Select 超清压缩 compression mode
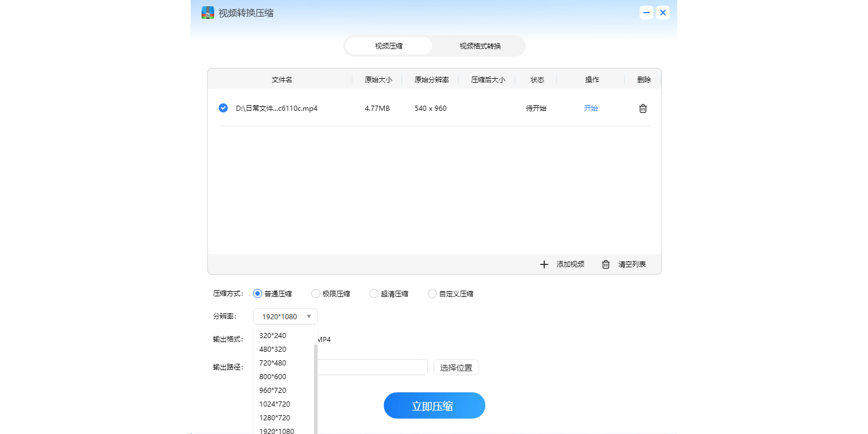This screenshot has width=868, height=434. click(374, 294)
